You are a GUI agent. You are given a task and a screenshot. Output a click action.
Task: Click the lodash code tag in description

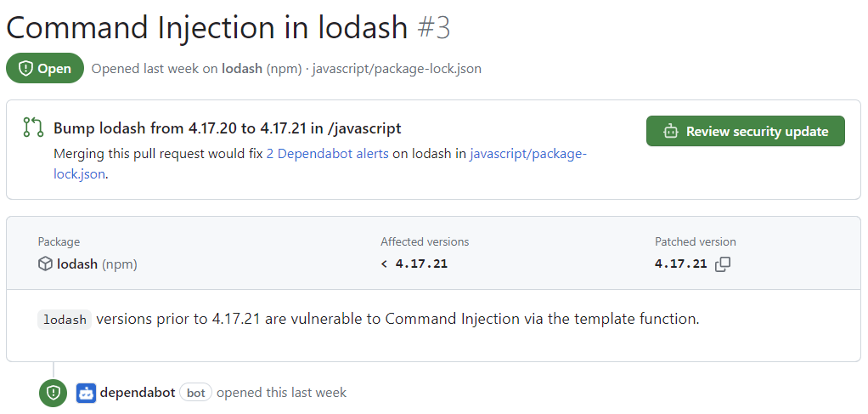click(x=65, y=320)
